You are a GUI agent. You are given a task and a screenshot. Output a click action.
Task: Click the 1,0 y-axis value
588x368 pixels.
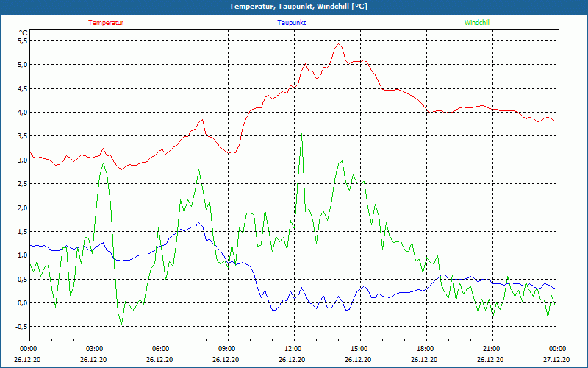pos(23,255)
